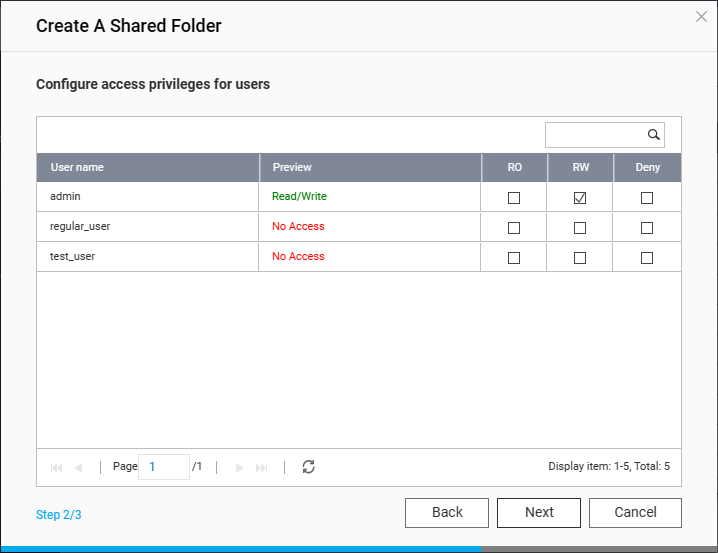Go to next page arrow icon
Screen dimensions: 718x553
[239, 467]
